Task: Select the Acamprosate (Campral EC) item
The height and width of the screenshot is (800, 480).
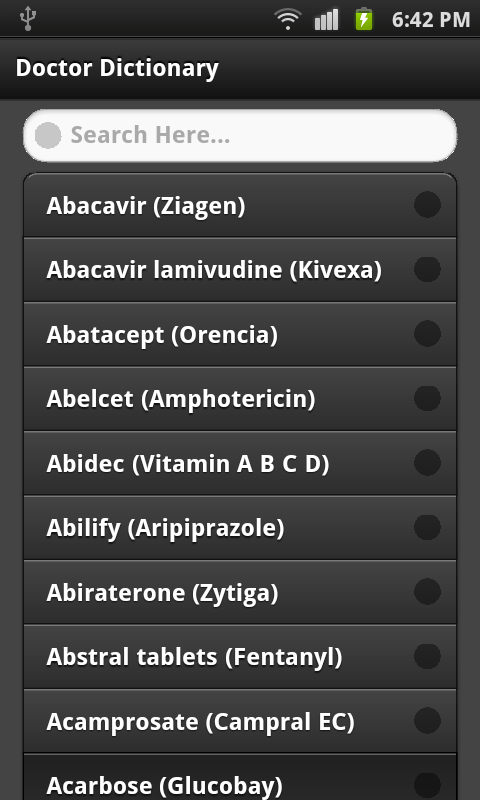Action: 240,721
